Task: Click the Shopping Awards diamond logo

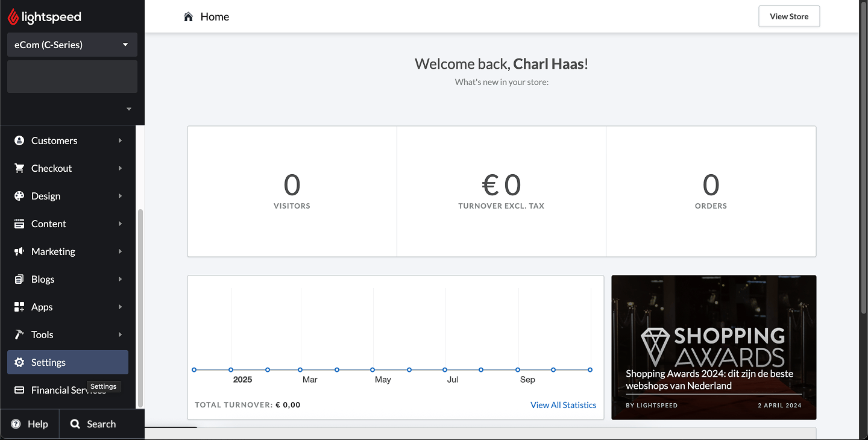Action: pyautogui.click(x=655, y=347)
